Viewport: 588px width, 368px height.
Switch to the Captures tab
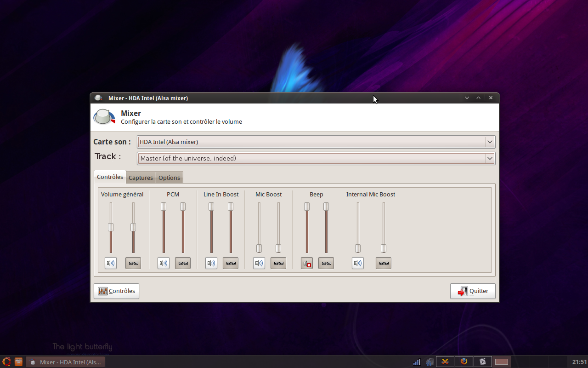pos(141,178)
